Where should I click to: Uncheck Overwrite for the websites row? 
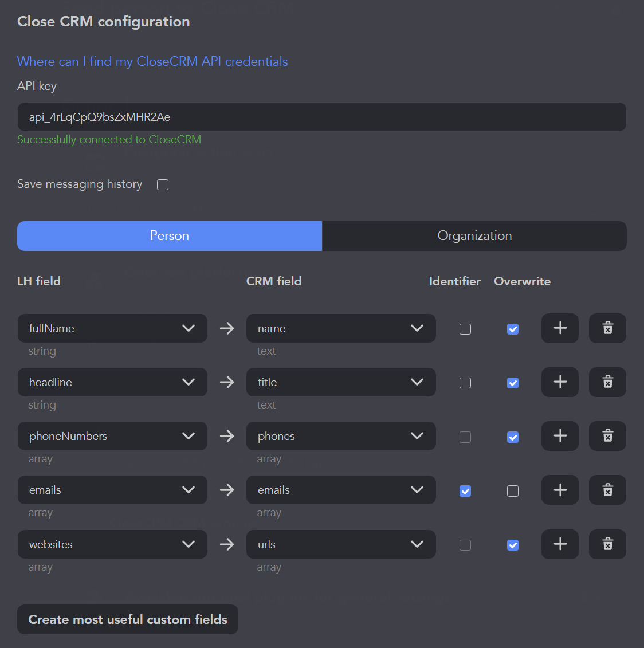(x=513, y=545)
